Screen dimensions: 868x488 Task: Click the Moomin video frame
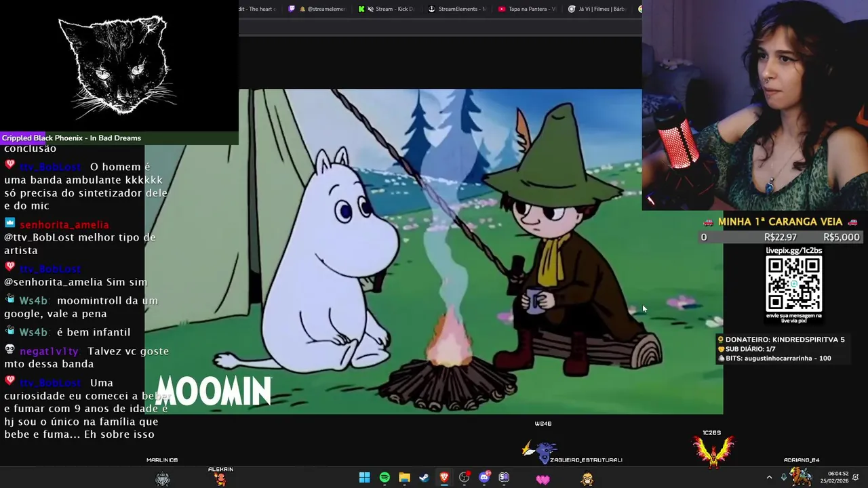pyautogui.click(x=434, y=251)
